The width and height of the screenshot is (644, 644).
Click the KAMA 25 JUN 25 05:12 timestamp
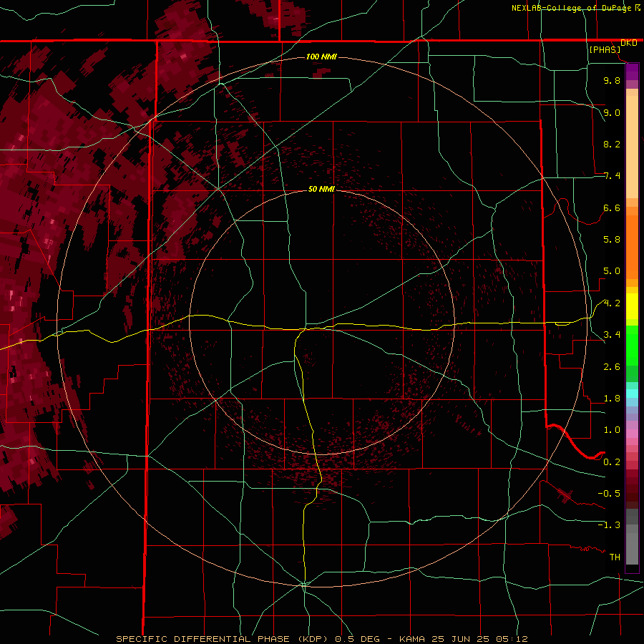coord(463,639)
